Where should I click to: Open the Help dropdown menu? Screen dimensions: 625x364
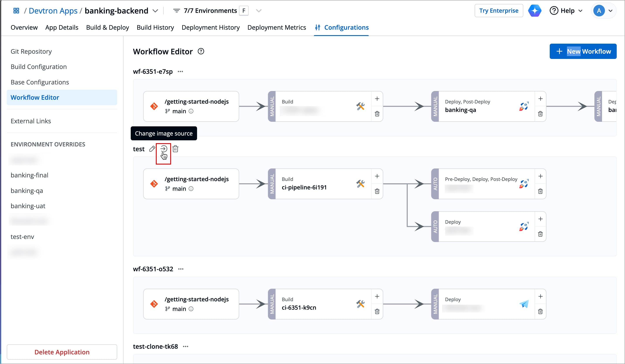pos(566,11)
